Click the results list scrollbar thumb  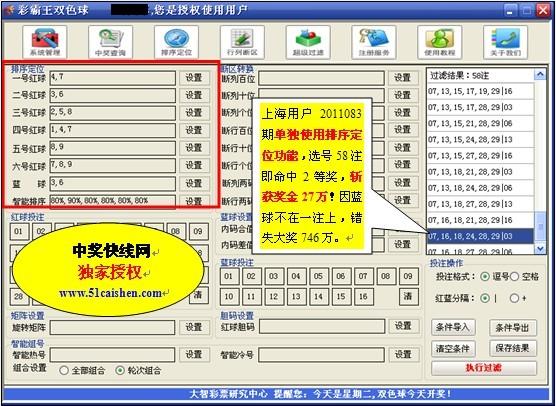coord(540,227)
